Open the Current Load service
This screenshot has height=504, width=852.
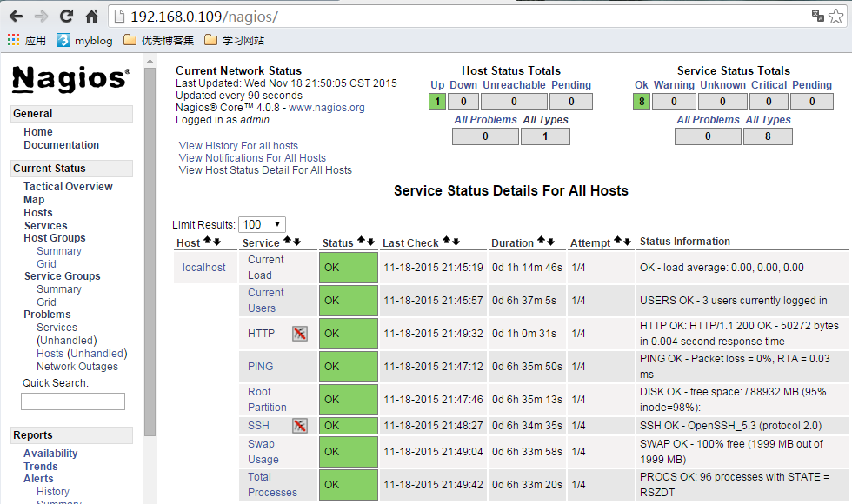click(266, 268)
